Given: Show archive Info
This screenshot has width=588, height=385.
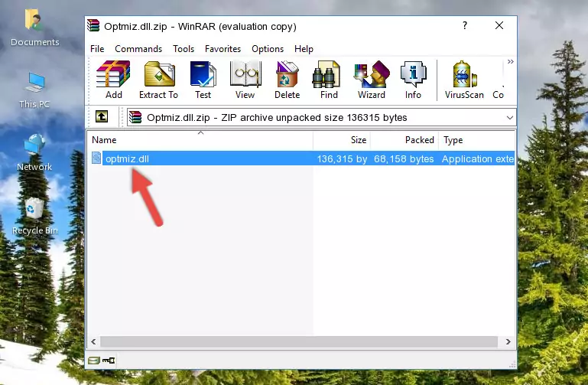Looking at the screenshot, I should point(413,80).
